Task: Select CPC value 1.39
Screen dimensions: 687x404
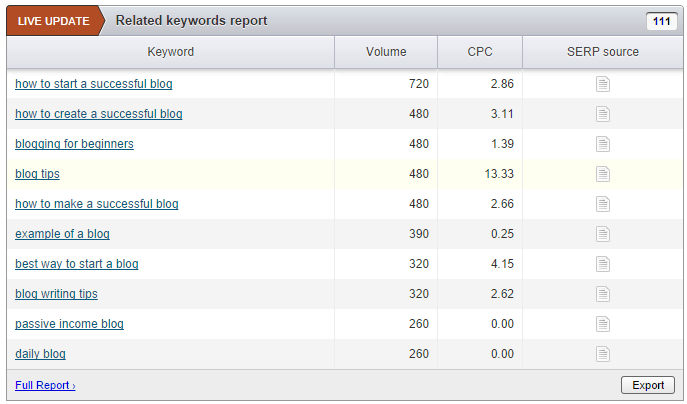Action: coord(502,144)
